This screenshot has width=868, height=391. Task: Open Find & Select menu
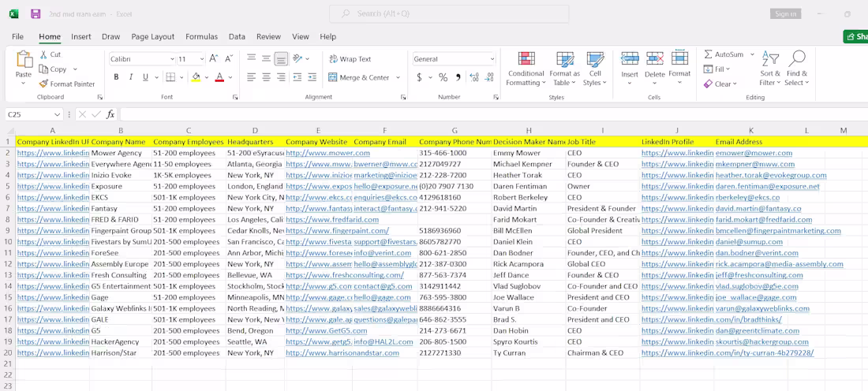tap(797, 69)
